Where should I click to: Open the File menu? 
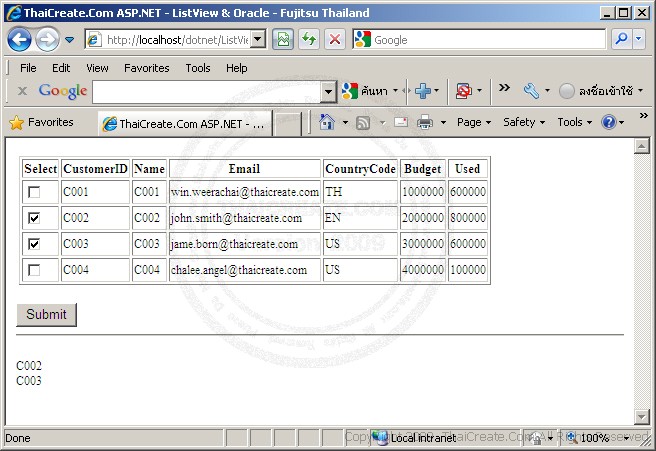[28, 68]
